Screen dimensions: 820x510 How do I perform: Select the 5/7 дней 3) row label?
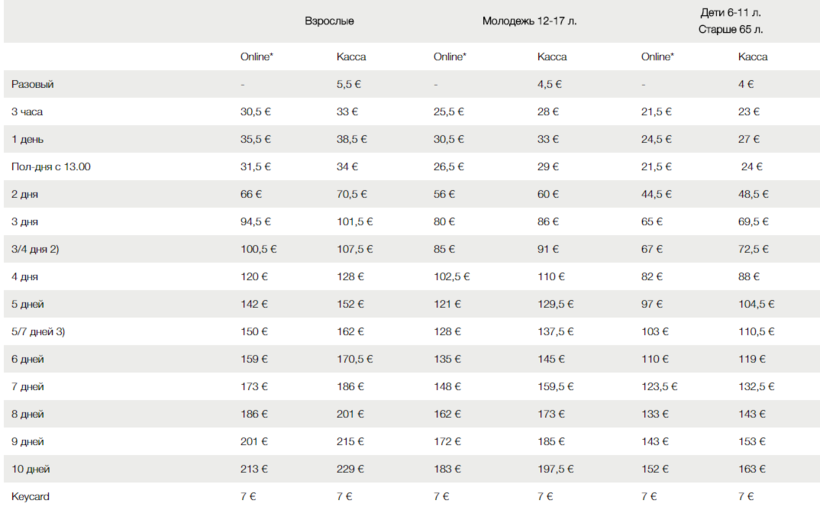(38, 331)
